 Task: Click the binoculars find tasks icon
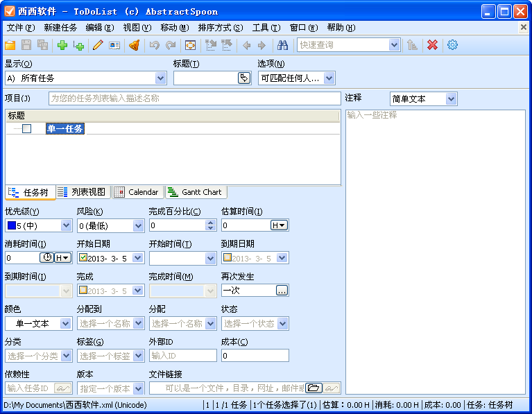coord(282,45)
